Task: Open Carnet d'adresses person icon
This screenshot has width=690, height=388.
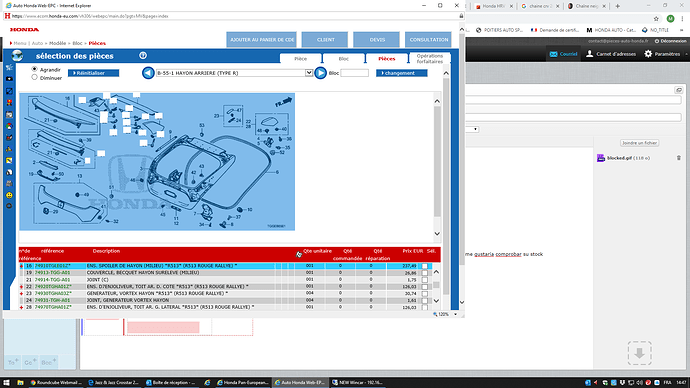Action: pyautogui.click(x=589, y=54)
